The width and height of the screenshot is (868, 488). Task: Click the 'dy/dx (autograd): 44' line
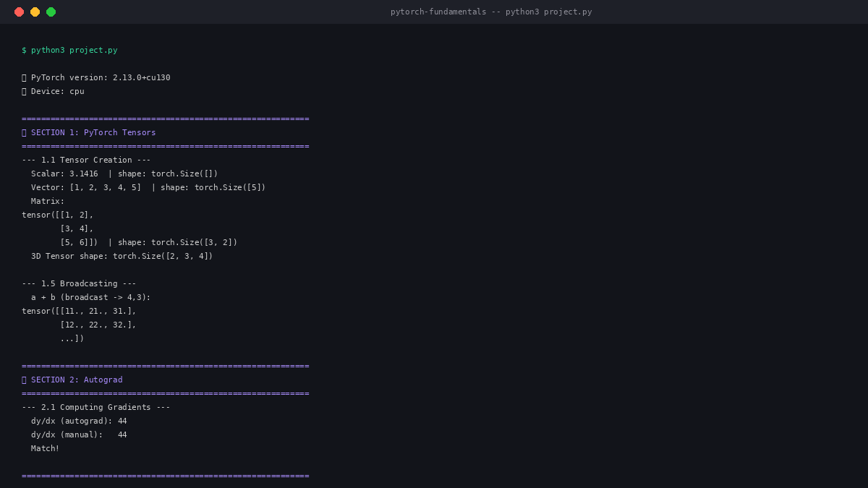point(79,421)
